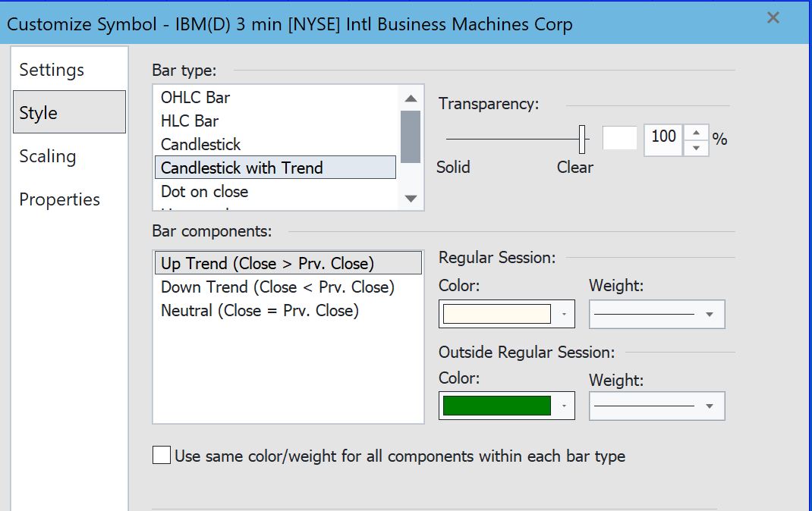812x511 pixels.
Task: Click the cream Regular Session color swatch
Action: click(496, 314)
